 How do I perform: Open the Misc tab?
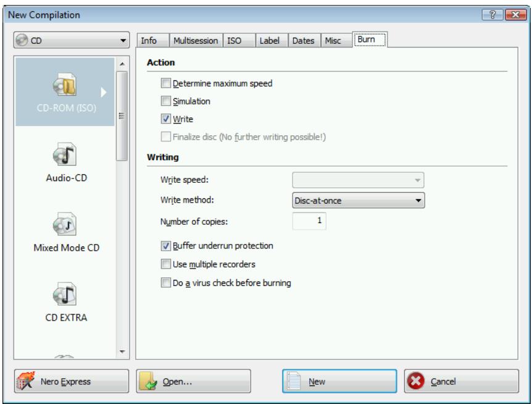[x=336, y=40]
